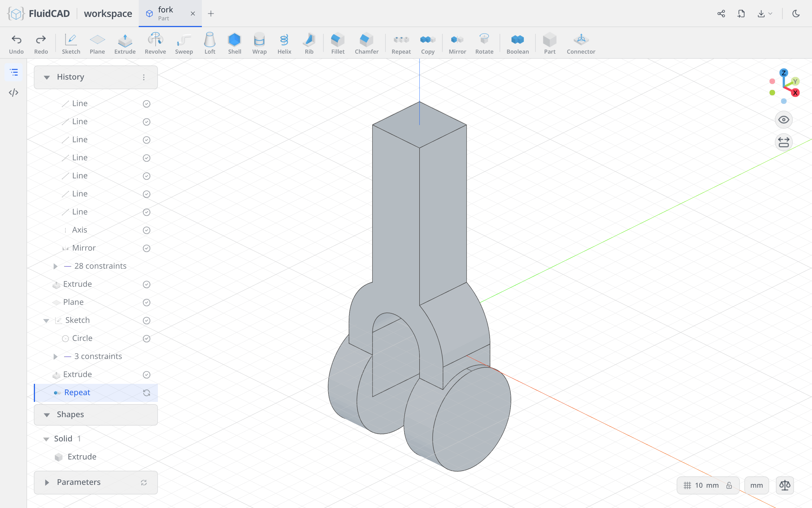The image size is (812, 508).
Task: Toggle the check mark on Circle row
Action: (146, 338)
